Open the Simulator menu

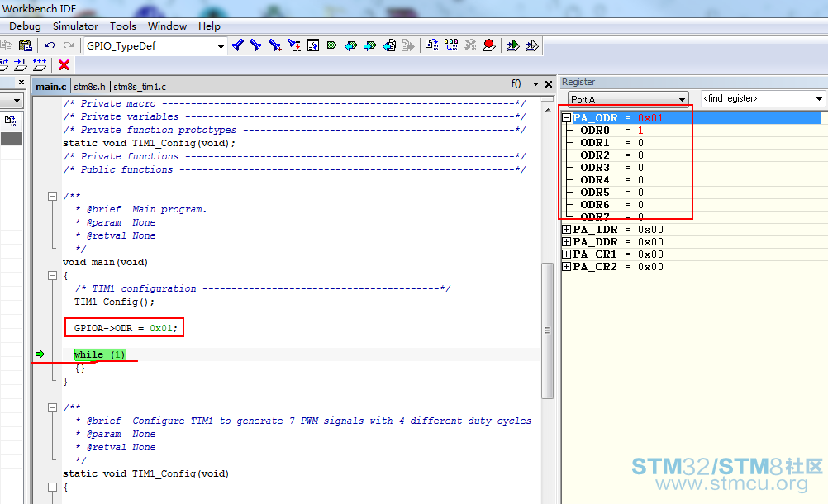(x=75, y=26)
